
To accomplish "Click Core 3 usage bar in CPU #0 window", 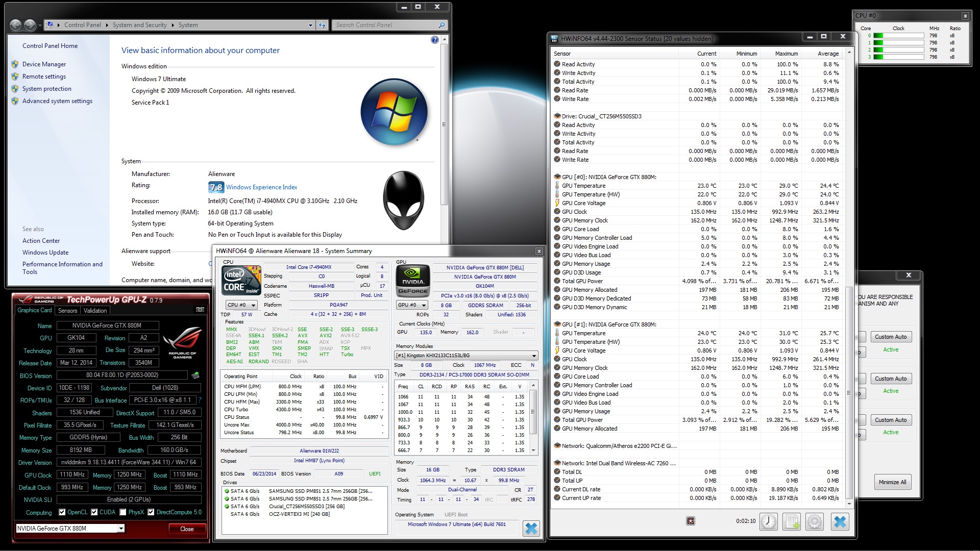I will [898, 57].
